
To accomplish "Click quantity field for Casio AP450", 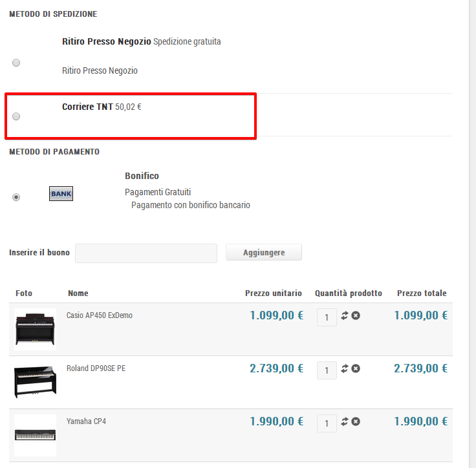I will (327, 317).
